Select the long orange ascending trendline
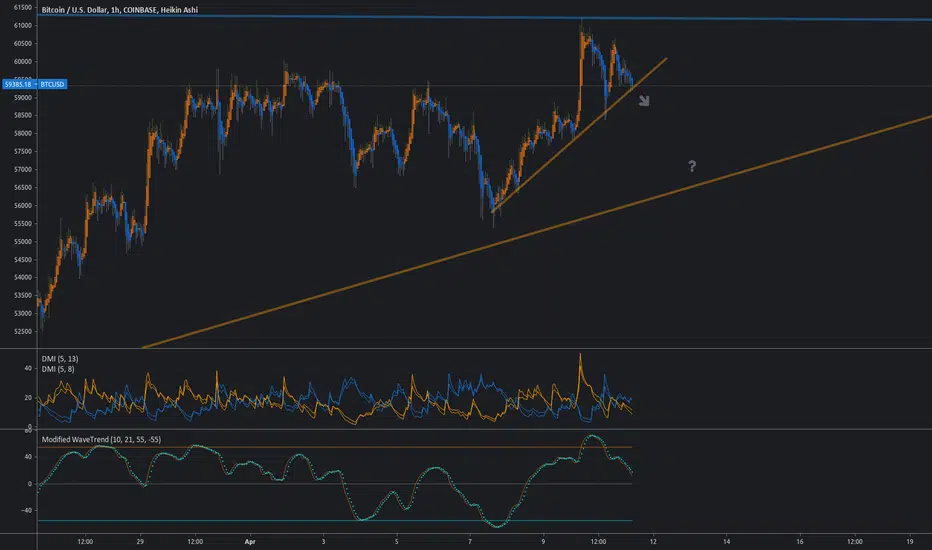The image size is (932, 550). click(537, 232)
